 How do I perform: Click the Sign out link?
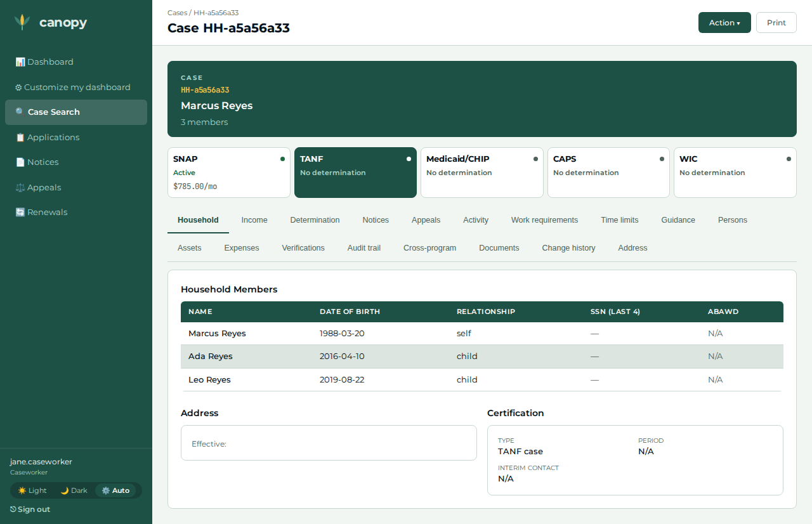pos(30,509)
